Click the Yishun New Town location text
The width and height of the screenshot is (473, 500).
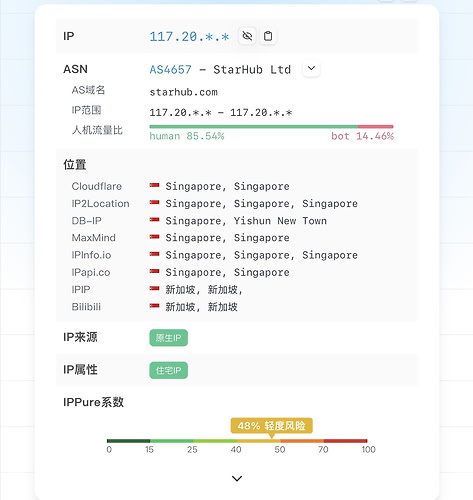pyautogui.click(x=280, y=221)
